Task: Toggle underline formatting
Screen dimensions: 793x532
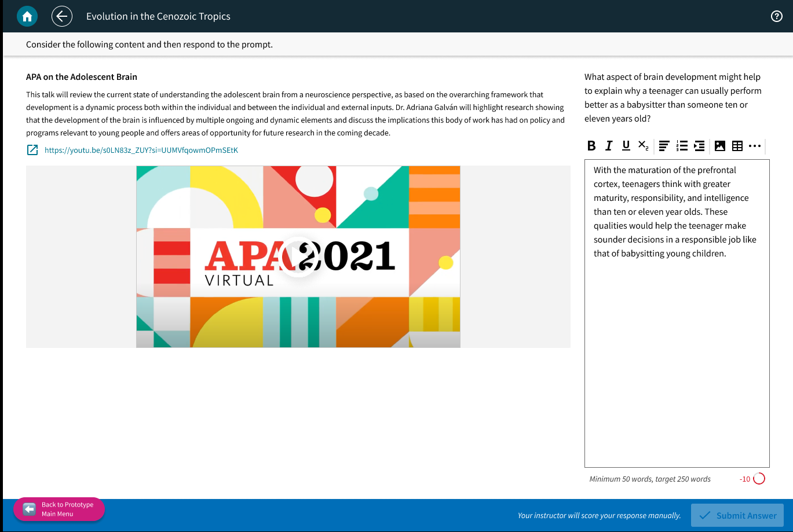Action: (x=626, y=146)
